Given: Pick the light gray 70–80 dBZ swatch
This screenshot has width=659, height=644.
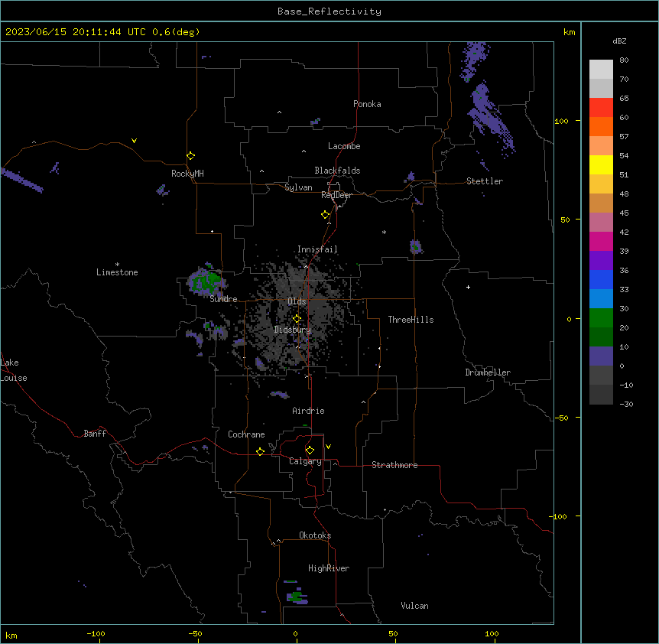Looking at the screenshot, I should [601, 70].
